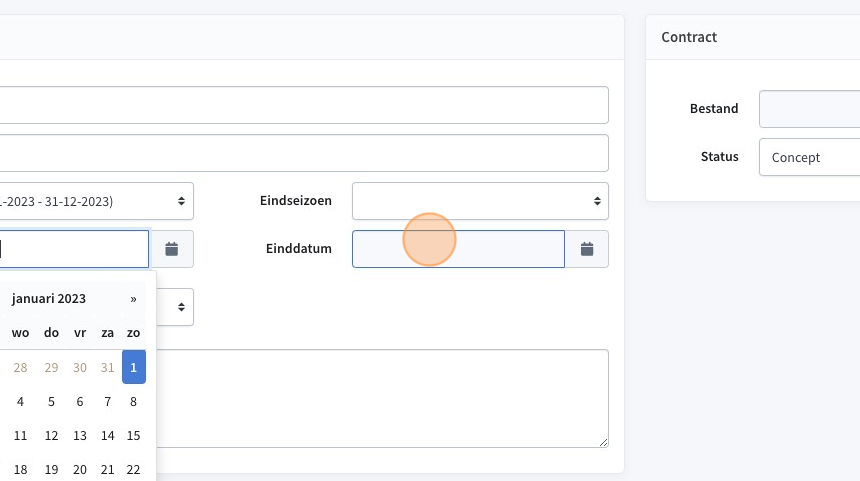Expand the Eindseizoen dropdown
Screen dimensions: 860x481
480,201
